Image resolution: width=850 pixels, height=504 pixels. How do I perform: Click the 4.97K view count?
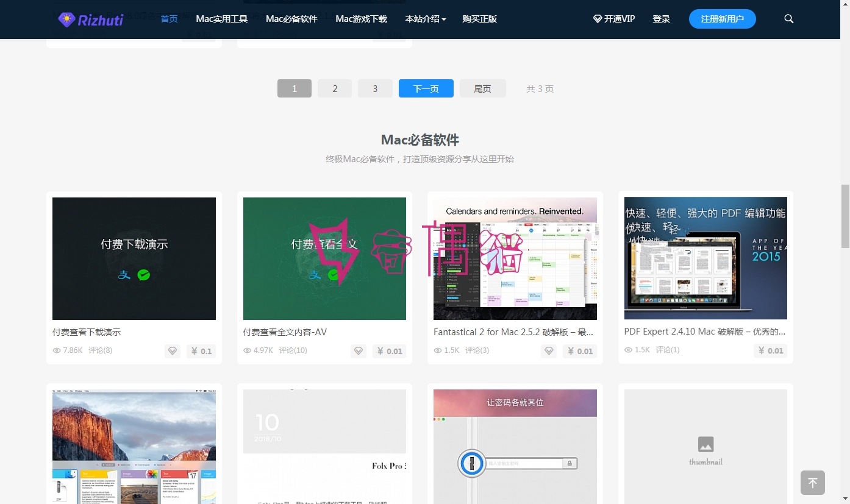tap(263, 350)
